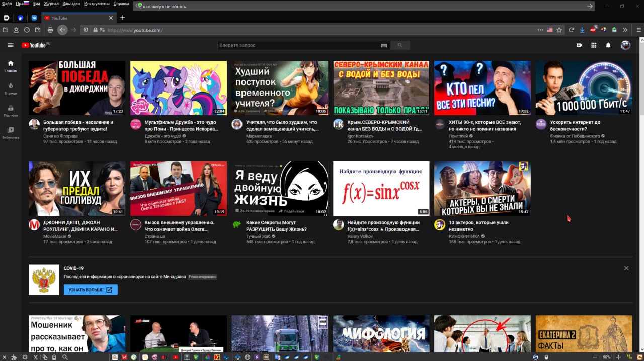Open Библиотека library in the sidebar

coord(11,133)
